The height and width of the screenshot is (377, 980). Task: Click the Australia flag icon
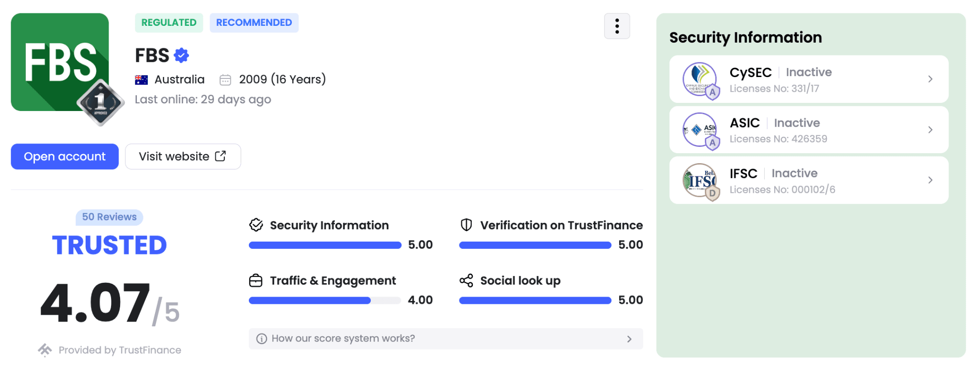pos(141,80)
